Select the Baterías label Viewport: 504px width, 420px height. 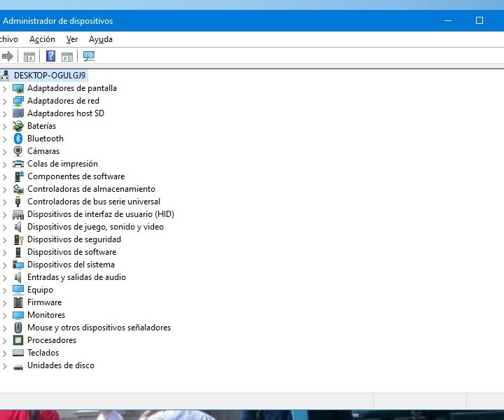coord(41,126)
